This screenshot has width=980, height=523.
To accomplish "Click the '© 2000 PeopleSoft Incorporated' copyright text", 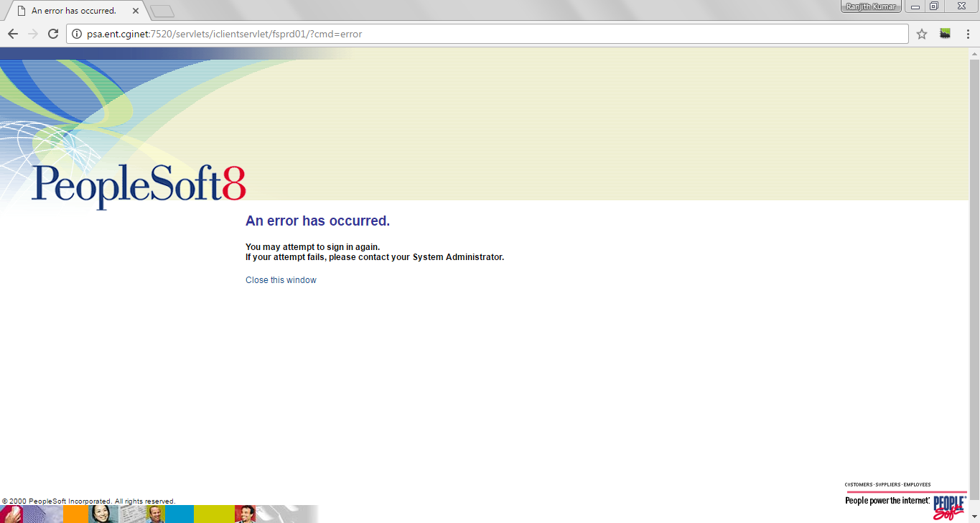I will (x=88, y=501).
